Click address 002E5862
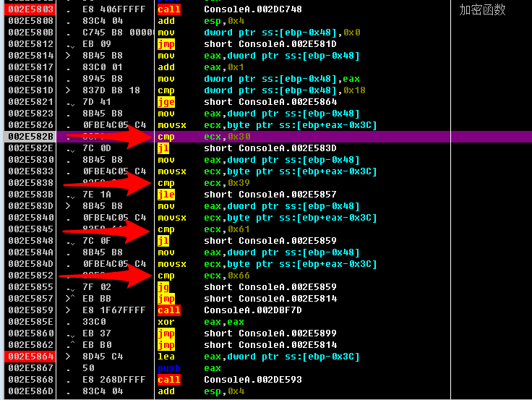This screenshot has height=400, width=532. coord(30,344)
